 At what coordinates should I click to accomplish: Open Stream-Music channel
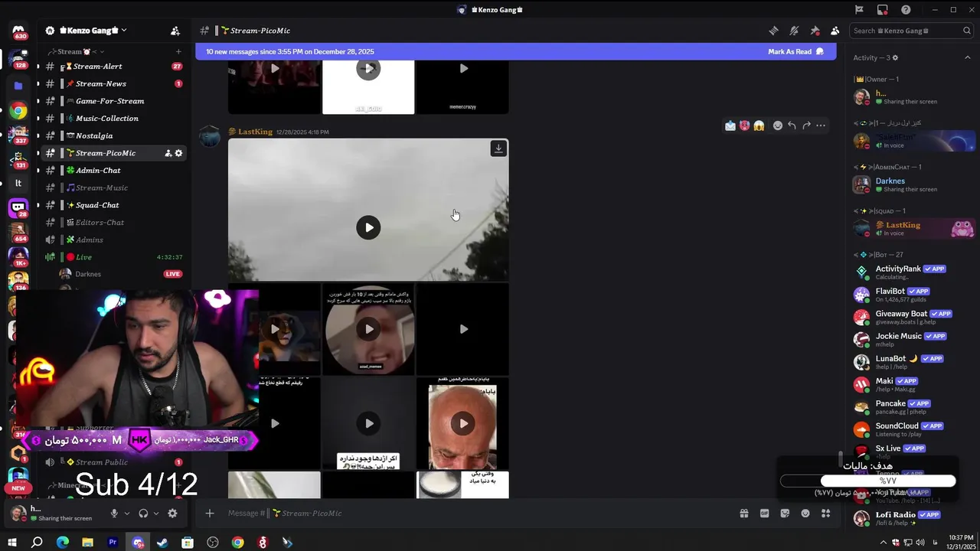[113, 187]
